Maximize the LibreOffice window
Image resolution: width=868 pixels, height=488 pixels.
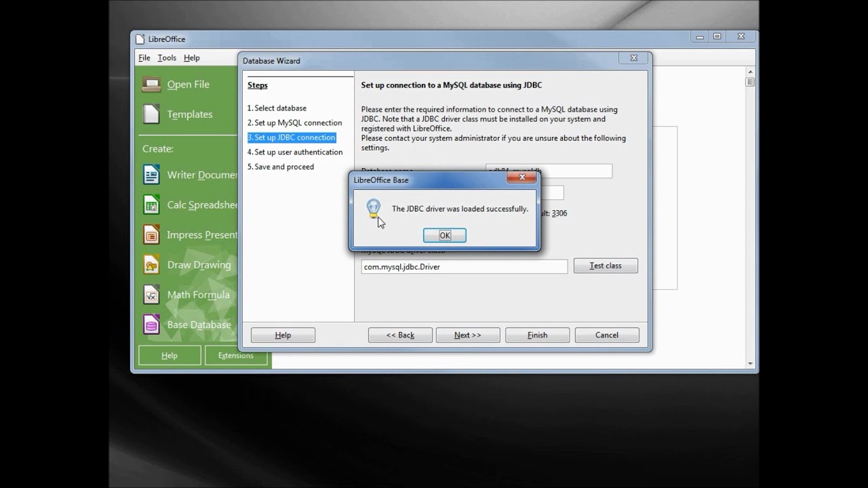717,37
